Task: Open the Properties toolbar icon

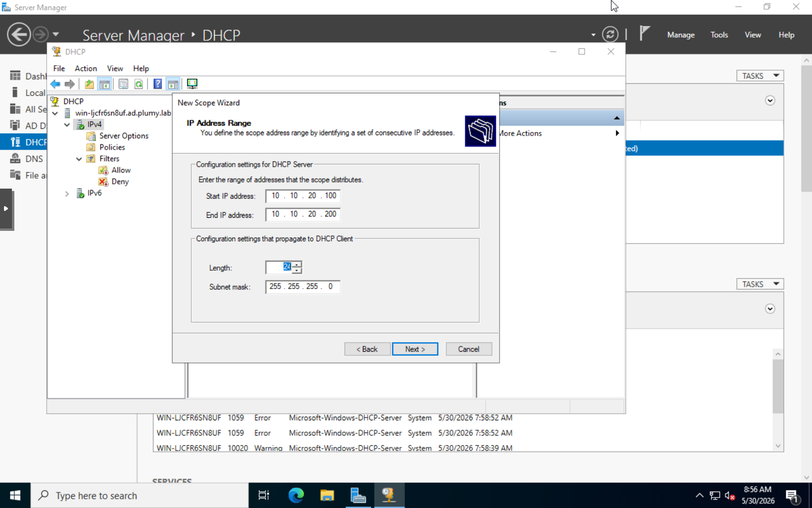Action: [123, 84]
